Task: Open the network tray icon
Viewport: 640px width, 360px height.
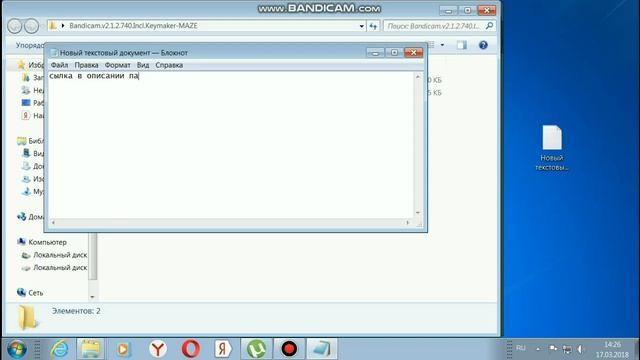Action: [x=567, y=349]
